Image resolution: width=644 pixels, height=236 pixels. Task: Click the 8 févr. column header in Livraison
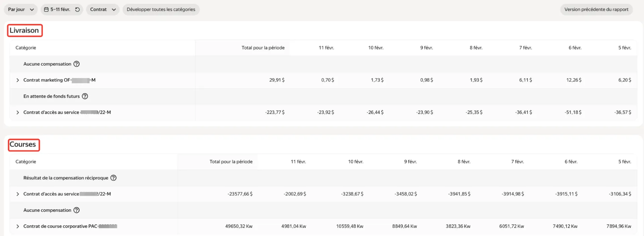coord(476,48)
